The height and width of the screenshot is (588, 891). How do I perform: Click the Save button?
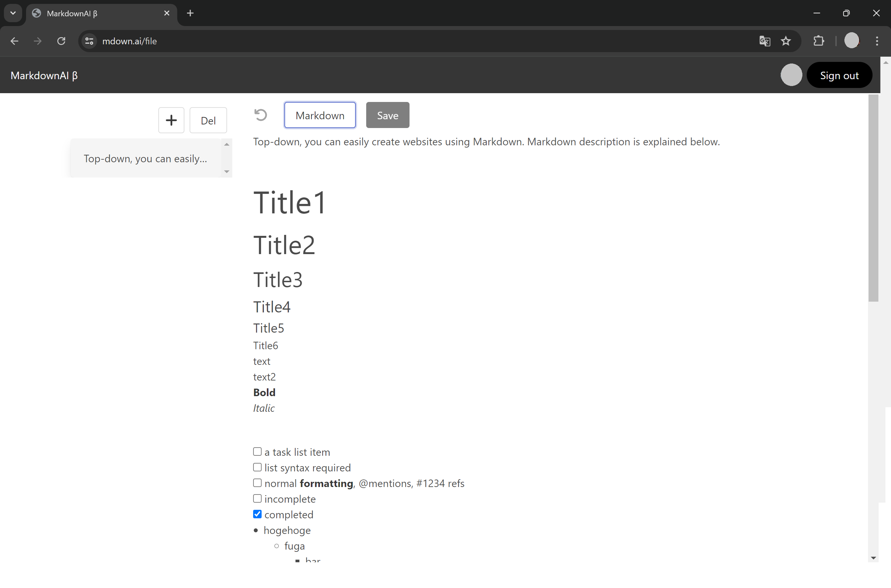click(x=387, y=115)
